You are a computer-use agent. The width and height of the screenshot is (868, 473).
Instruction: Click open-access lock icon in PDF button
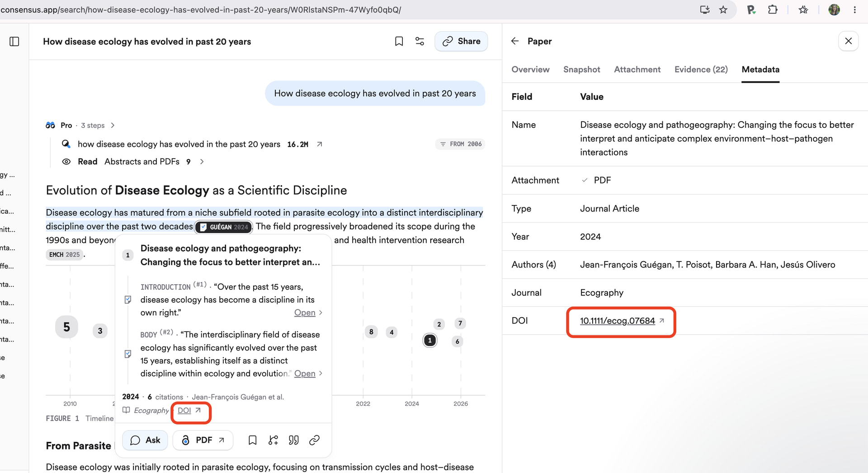(185, 440)
